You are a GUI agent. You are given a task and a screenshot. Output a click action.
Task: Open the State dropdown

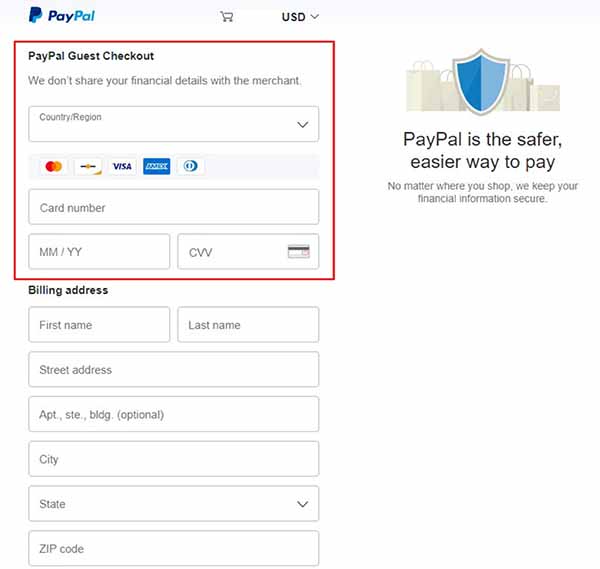(x=174, y=504)
